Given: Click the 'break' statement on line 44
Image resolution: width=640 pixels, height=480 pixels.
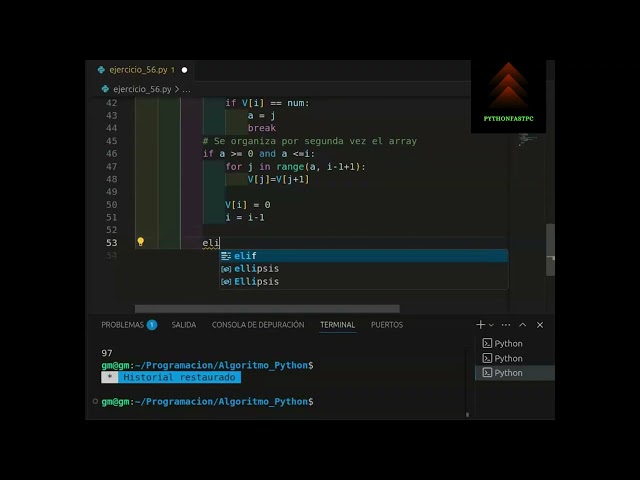Looking at the screenshot, I should tap(262, 128).
